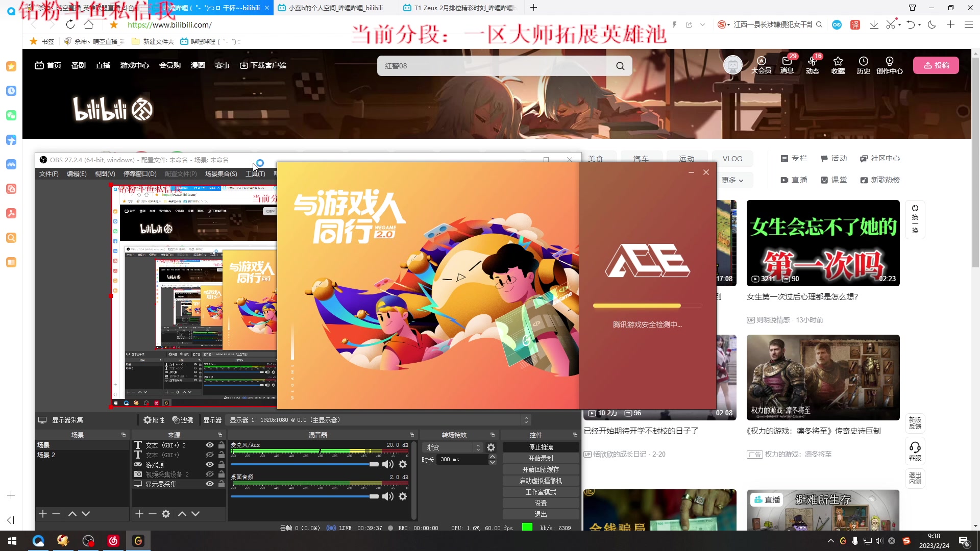Pop out OBS 转场特效 dock panel

(x=493, y=435)
